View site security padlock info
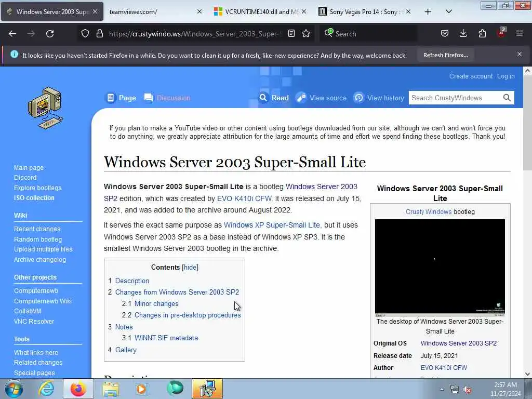This screenshot has width=532, height=399. 99,34
